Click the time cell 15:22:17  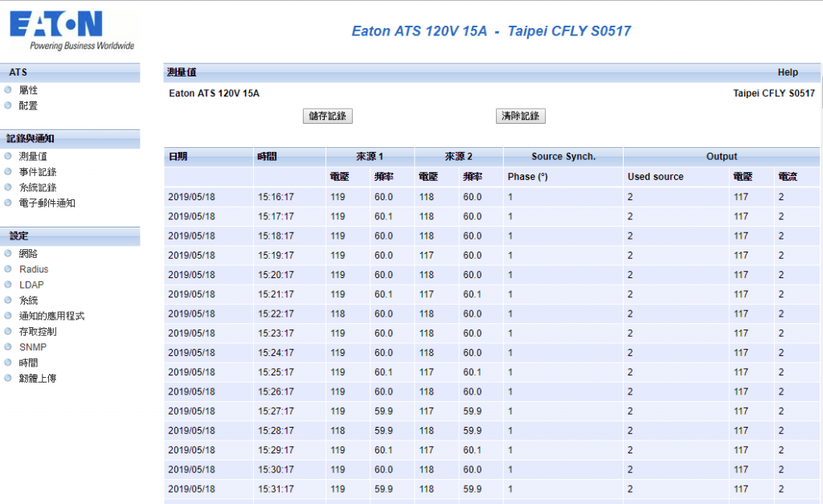tap(276, 313)
